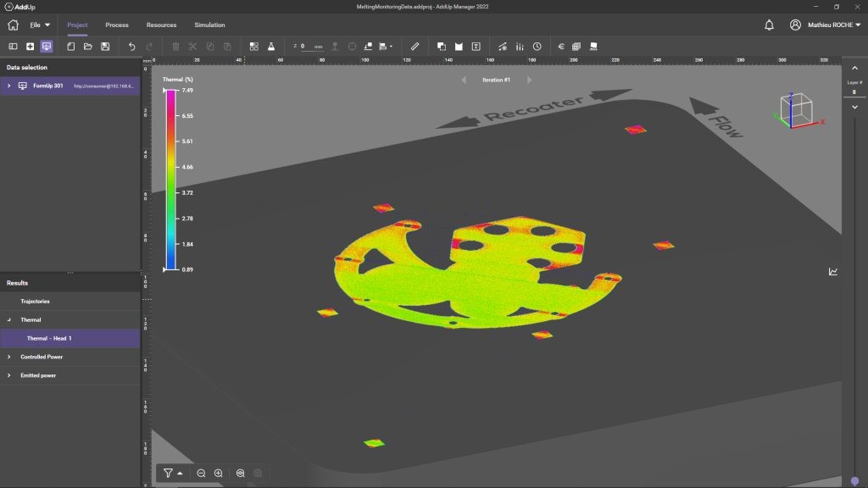868x488 pixels.
Task: Zoom in with the magnifier plus icon
Action: 219,474
